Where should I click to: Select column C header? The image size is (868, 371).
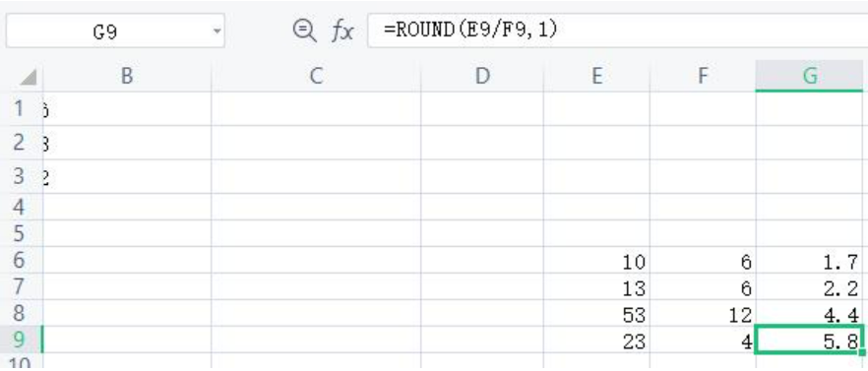[x=316, y=76]
